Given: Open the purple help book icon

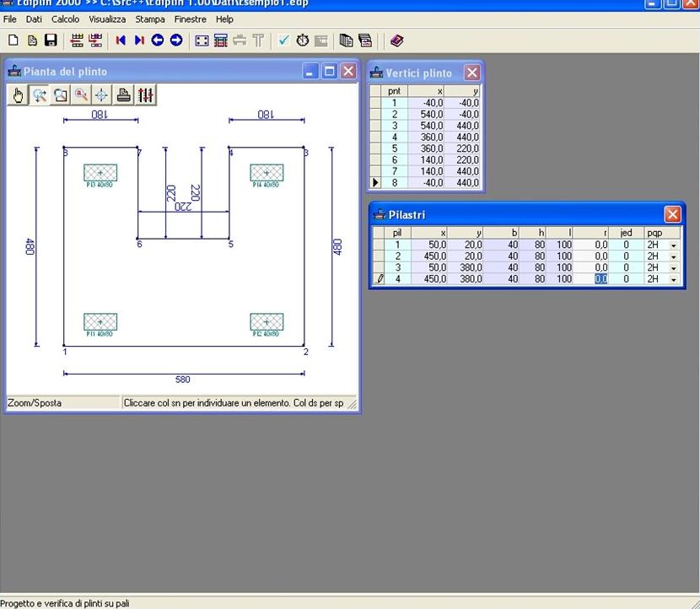Looking at the screenshot, I should pos(397,40).
